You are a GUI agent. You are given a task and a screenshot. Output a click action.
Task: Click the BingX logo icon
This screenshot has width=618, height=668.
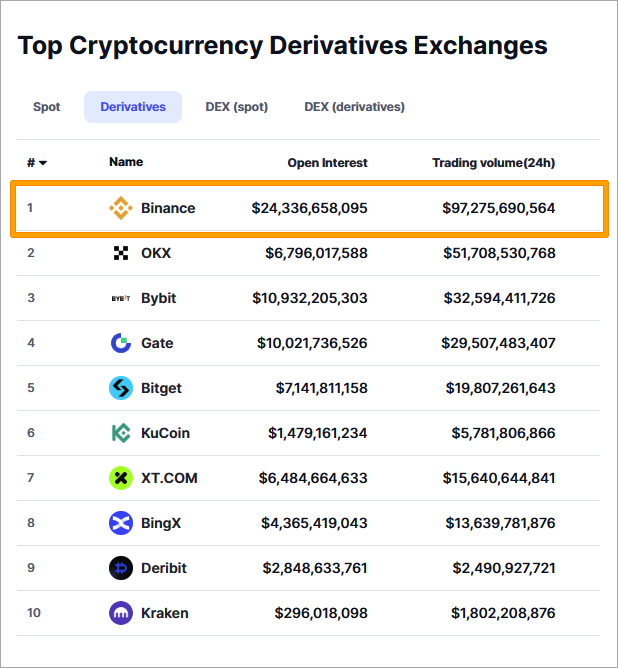pyautogui.click(x=120, y=523)
